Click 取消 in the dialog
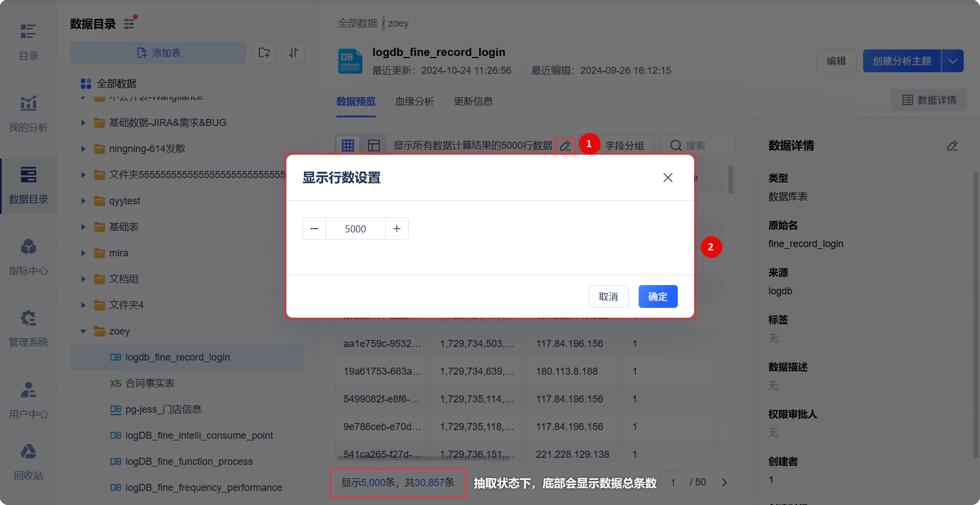This screenshot has width=980, height=505. click(x=609, y=296)
